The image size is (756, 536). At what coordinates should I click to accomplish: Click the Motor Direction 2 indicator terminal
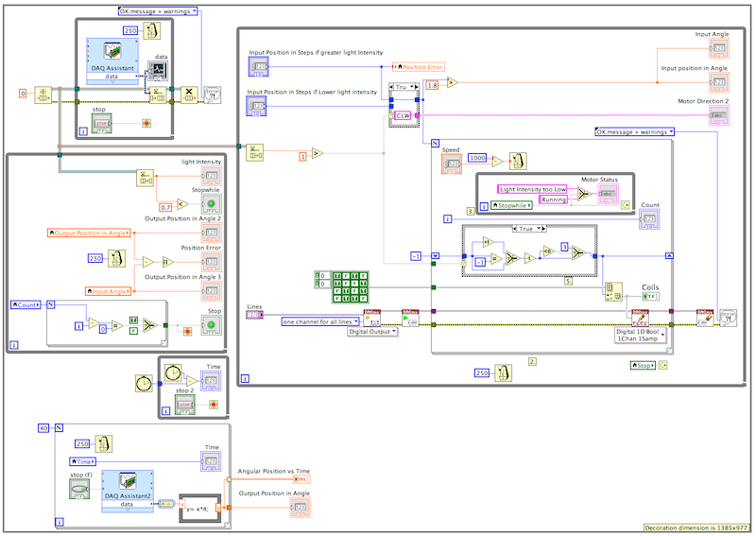tap(719, 115)
